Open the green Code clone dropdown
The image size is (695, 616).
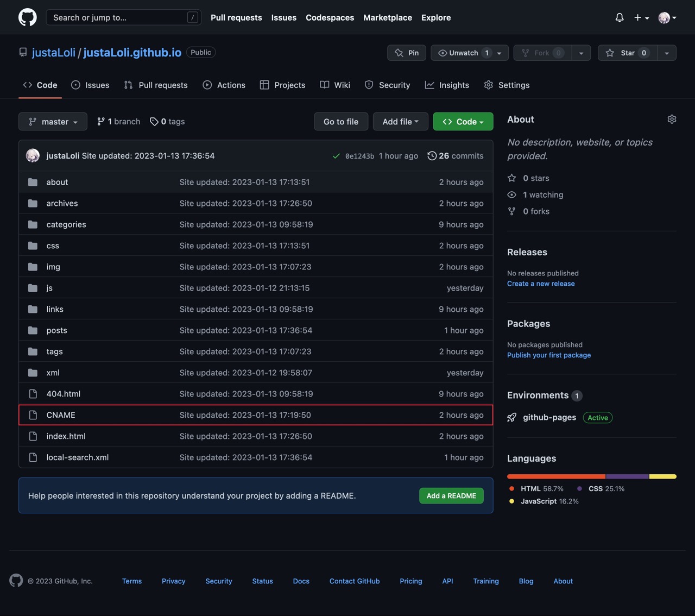[x=463, y=122]
